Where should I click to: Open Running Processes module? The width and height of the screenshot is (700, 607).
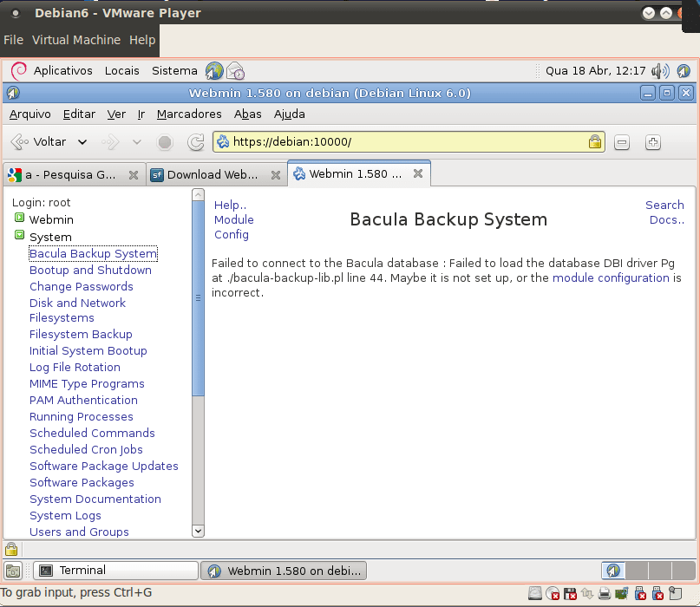(82, 416)
